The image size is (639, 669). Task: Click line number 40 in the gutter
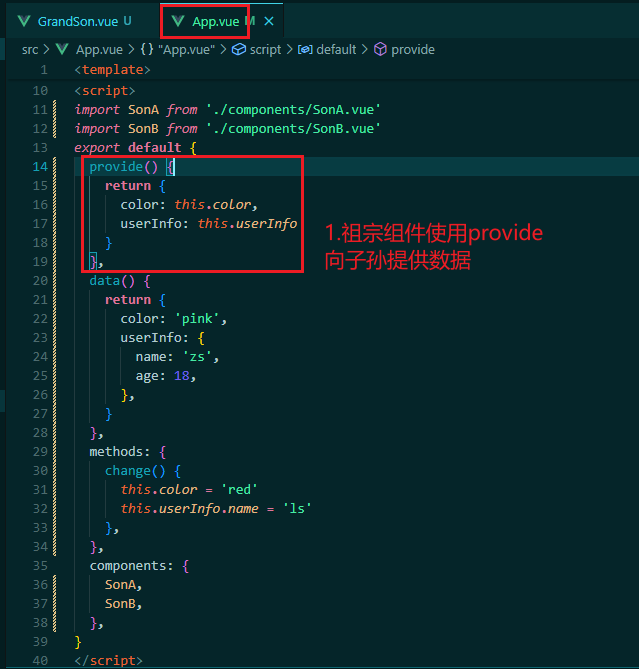[40, 661]
